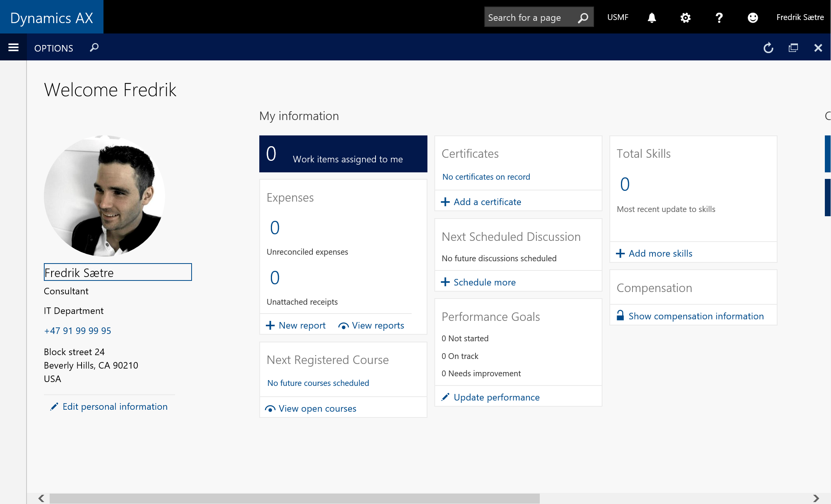Click the notifications bell icon
The image size is (831, 504).
click(651, 18)
